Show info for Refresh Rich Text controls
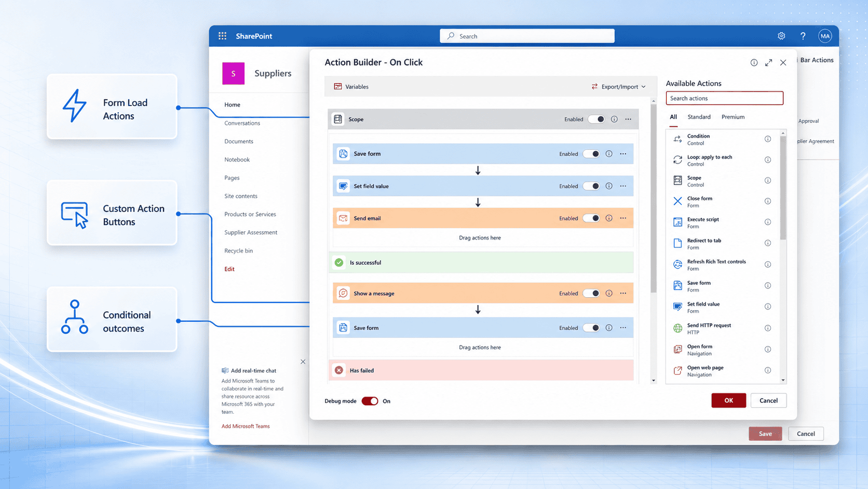This screenshot has width=868, height=489. (x=768, y=265)
